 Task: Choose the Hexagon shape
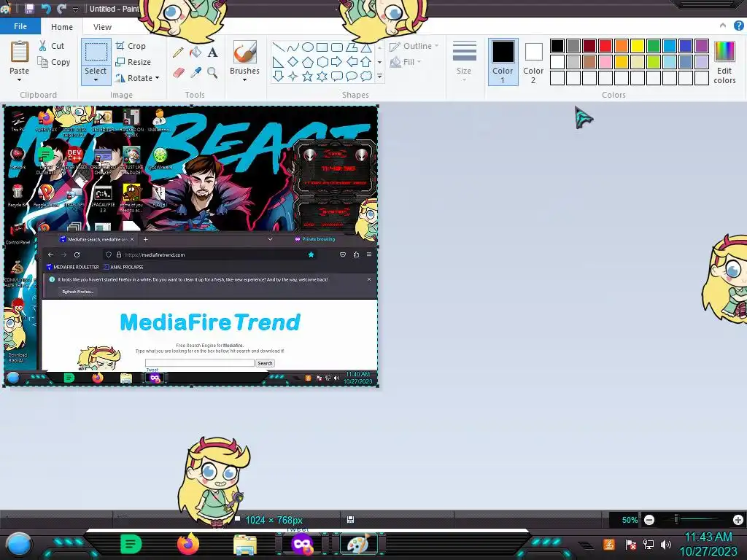pos(322,61)
